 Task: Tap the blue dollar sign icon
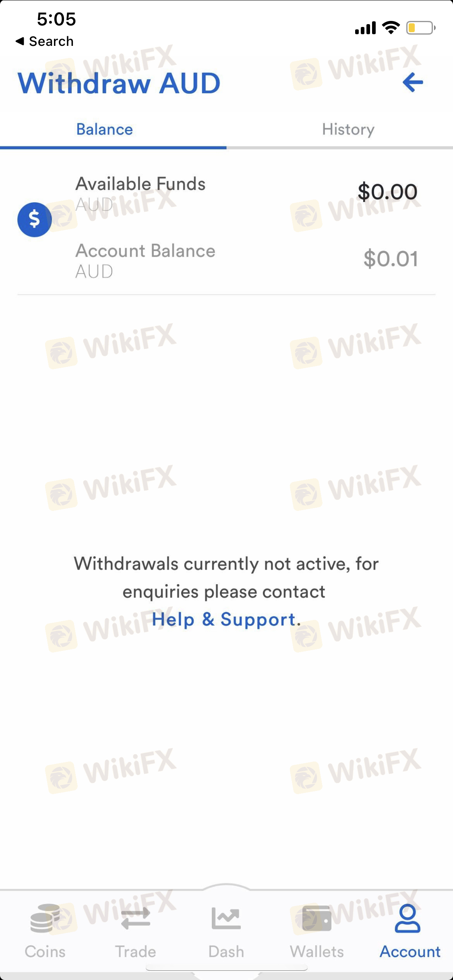point(35,220)
